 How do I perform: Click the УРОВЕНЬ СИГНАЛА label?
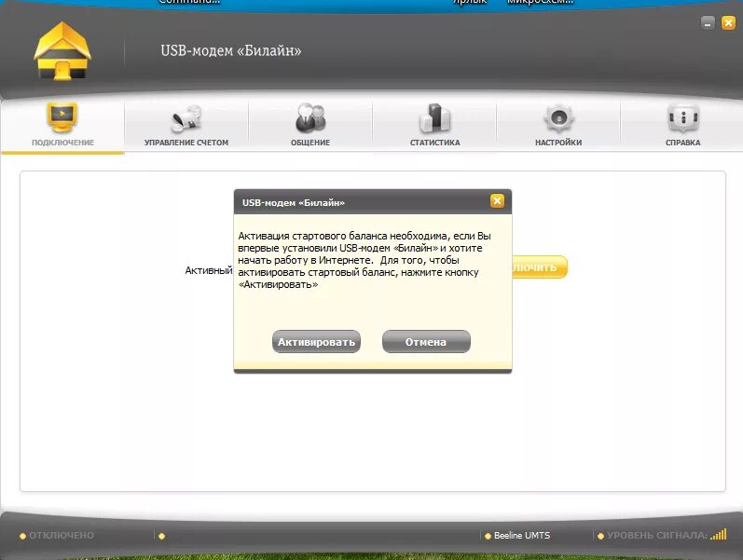(x=656, y=536)
